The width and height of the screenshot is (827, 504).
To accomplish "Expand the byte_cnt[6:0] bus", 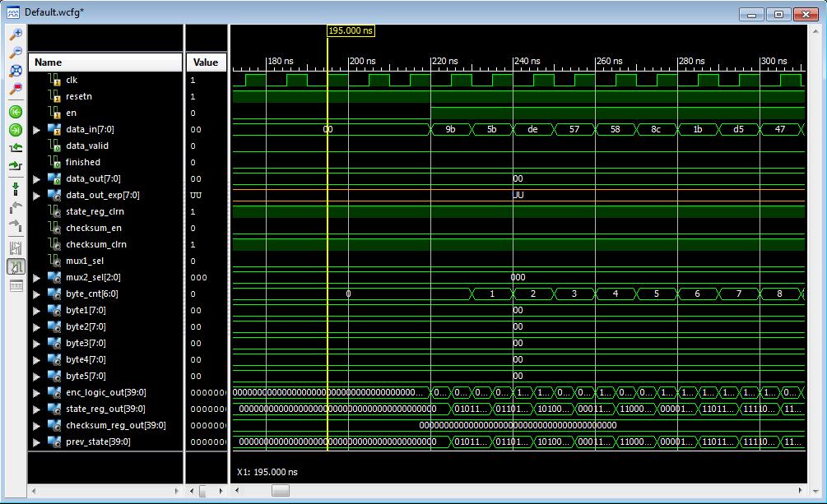I will click(x=36, y=294).
